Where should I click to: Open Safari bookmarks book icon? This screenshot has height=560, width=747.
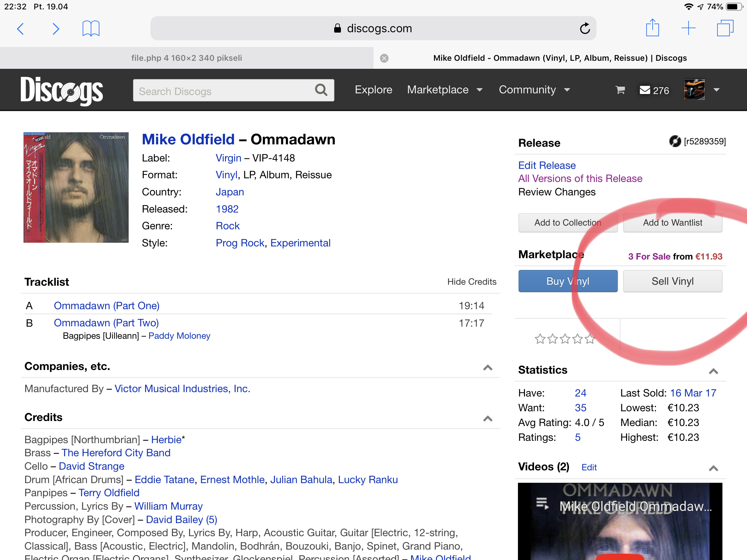pos(91,28)
